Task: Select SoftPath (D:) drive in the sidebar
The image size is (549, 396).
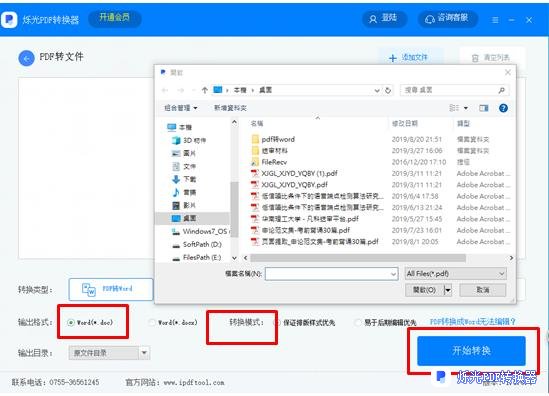Action: tap(197, 244)
